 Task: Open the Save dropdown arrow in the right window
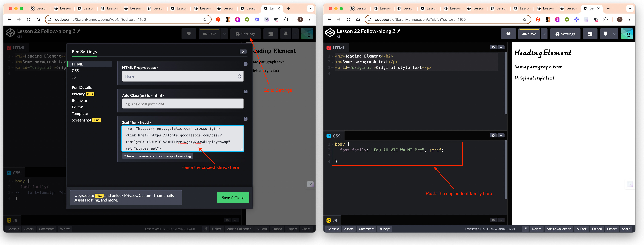point(544,34)
